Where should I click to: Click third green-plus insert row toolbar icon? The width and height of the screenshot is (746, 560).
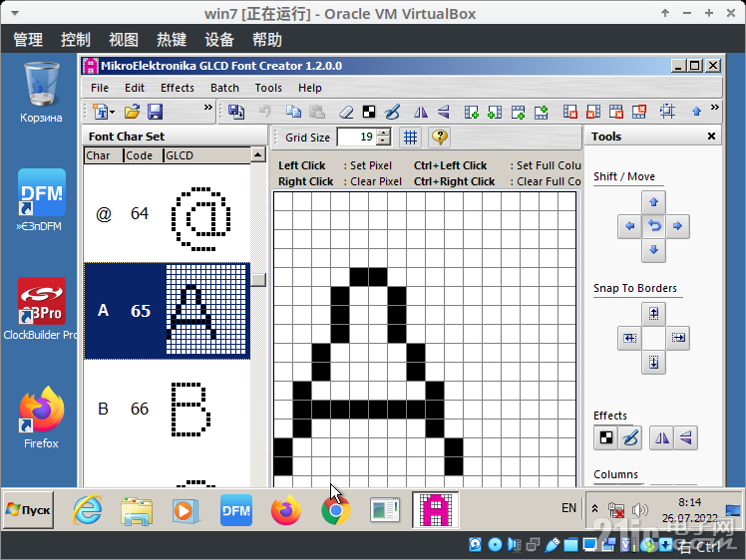[x=518, y=113]
